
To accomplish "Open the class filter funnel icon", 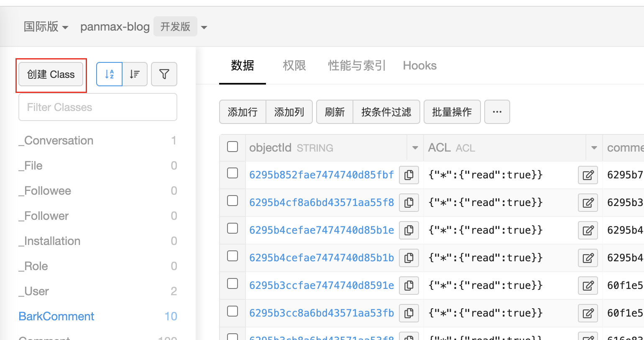I will [164, 75].
